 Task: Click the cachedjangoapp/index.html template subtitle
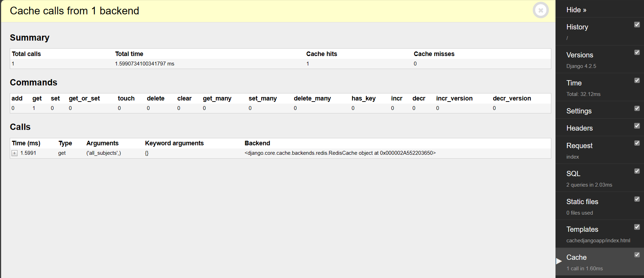point(598,241)
